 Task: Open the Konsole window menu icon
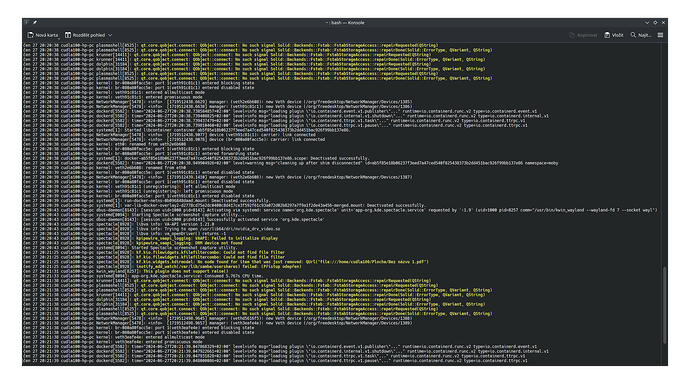click(27, 22)
